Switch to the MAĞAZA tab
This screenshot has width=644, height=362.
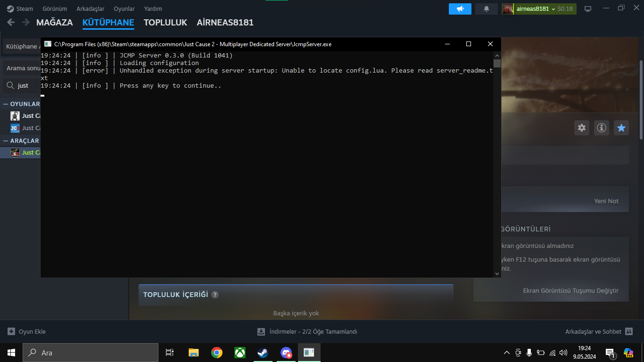pos(55,22)
